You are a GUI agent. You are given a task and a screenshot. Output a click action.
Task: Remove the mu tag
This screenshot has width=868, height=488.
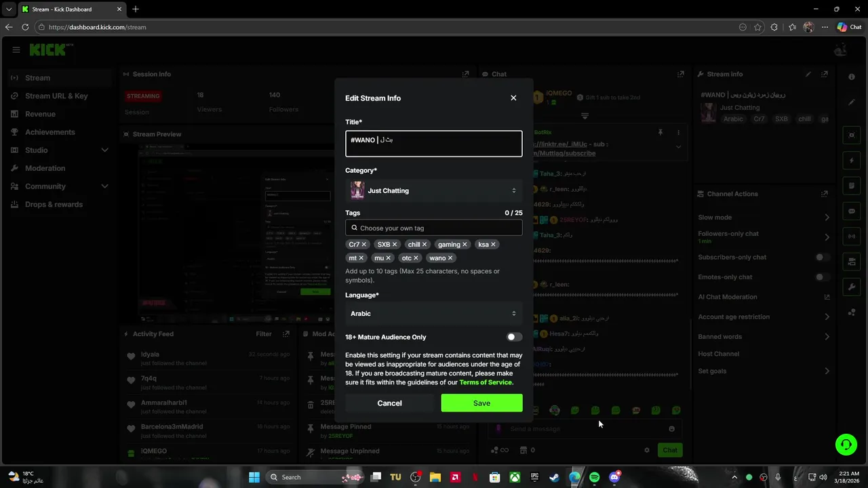coord(388,258)
